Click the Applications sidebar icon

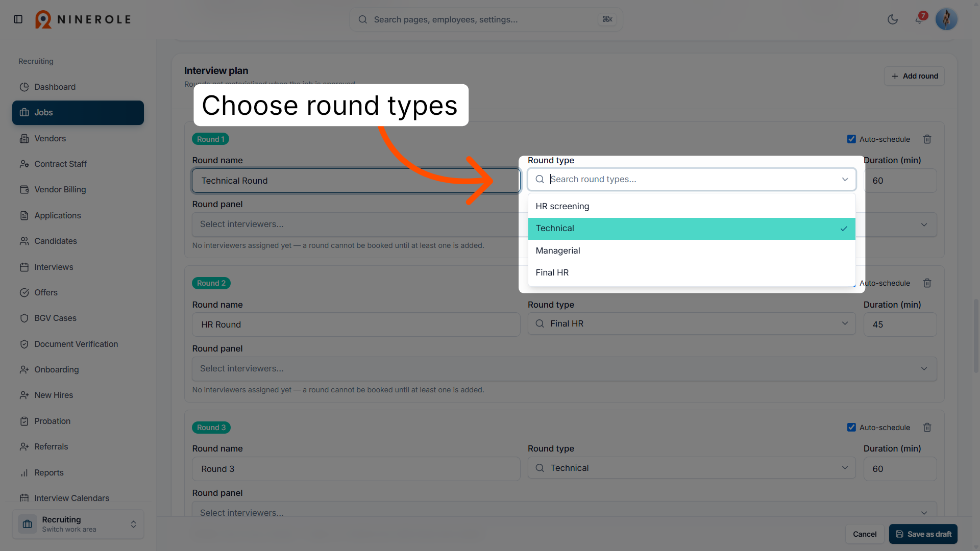24,215
